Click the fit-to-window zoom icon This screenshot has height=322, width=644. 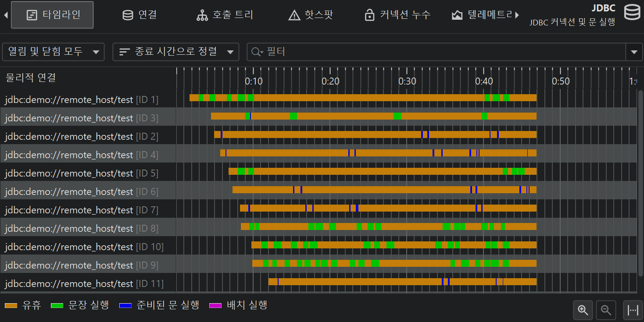point(633,310)
